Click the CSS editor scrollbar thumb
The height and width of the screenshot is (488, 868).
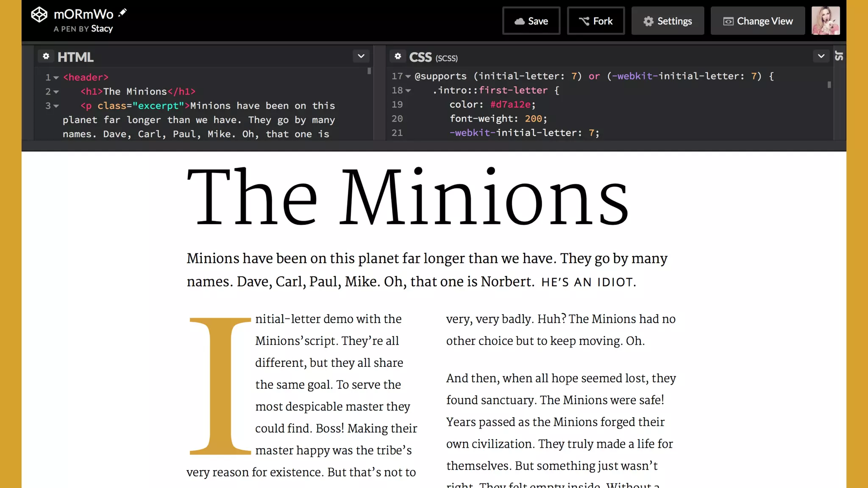[x=829, y=85]
